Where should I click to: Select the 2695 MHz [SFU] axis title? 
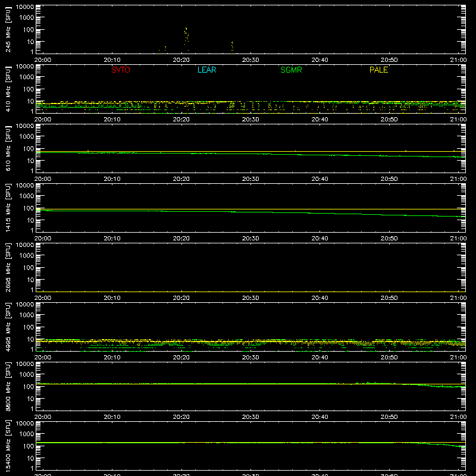coord(8,267)
